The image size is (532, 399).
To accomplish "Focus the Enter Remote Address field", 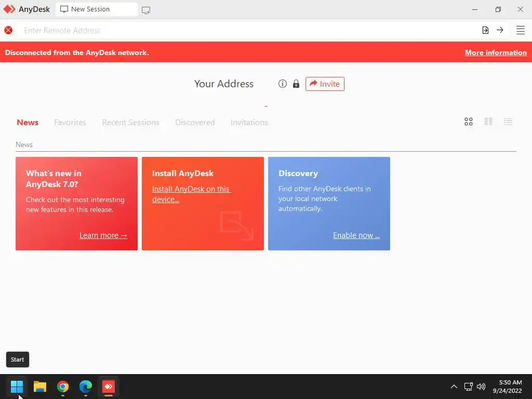I will pyautogui.click(x=249, y=31).
